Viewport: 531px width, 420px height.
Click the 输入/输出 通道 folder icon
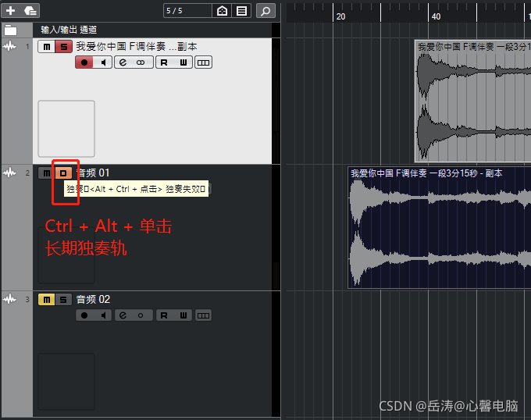(10, 30)
